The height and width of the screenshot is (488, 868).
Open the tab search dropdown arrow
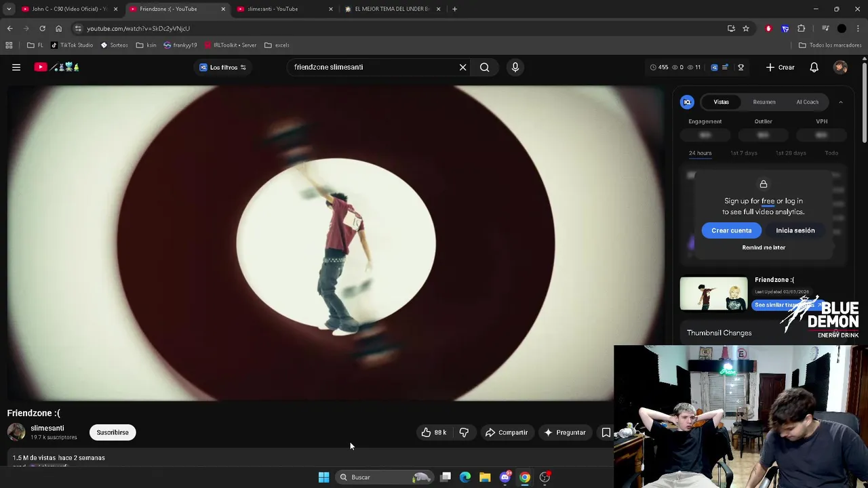coord(8,9)
